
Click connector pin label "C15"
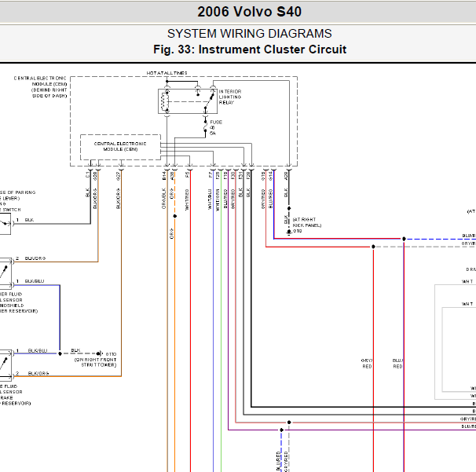(263, 175)
